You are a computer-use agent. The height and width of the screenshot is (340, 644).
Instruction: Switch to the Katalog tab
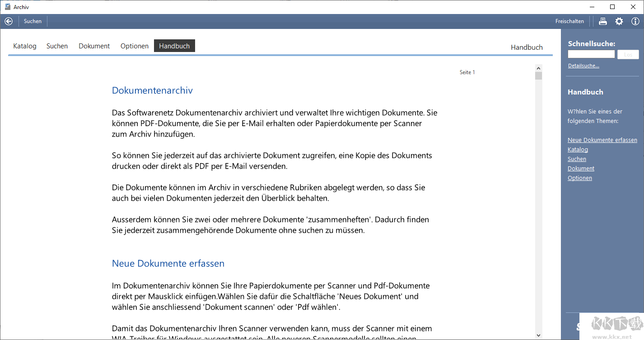click(x=24, y=46)
